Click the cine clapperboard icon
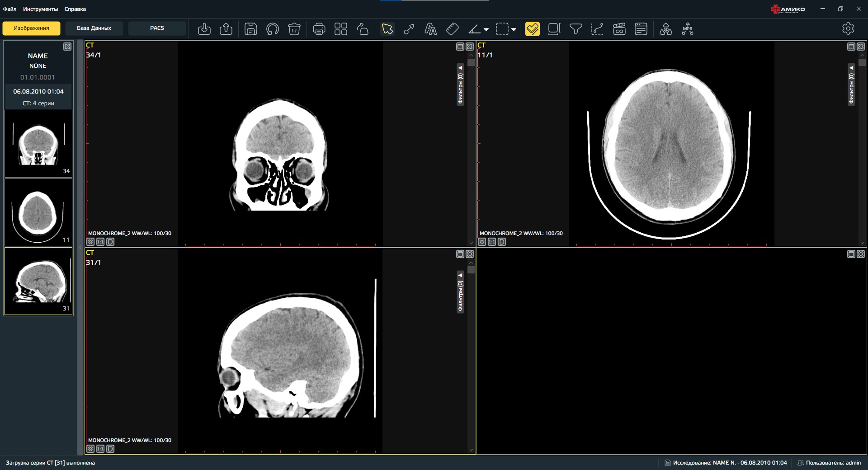Image resolution: width=868 pixels, height=470 pixels. [619, 29]
